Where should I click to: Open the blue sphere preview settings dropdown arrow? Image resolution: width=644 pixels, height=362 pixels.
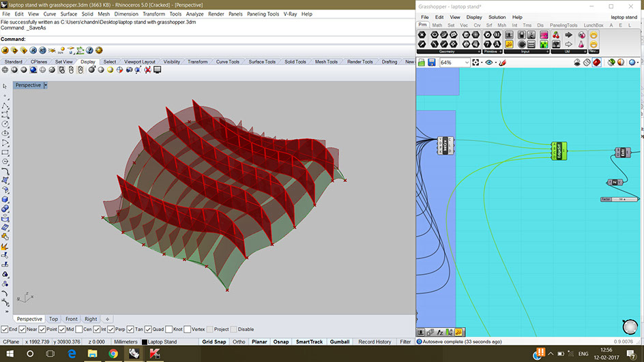point(638,63)
